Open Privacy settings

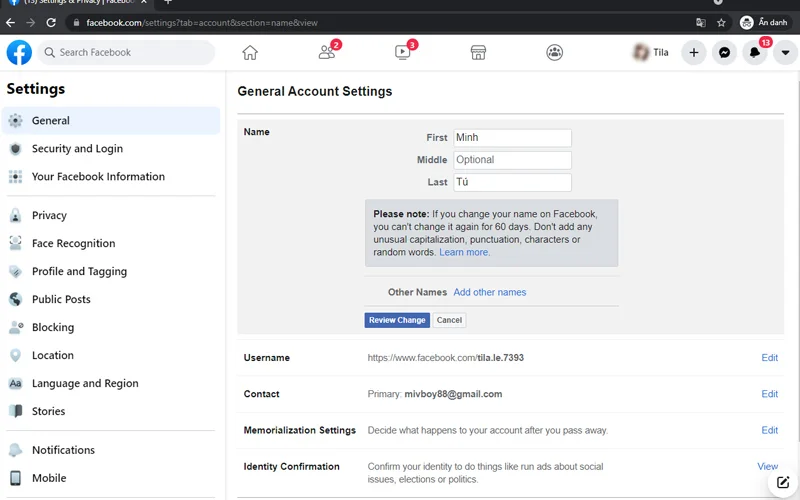pos(111,215)
